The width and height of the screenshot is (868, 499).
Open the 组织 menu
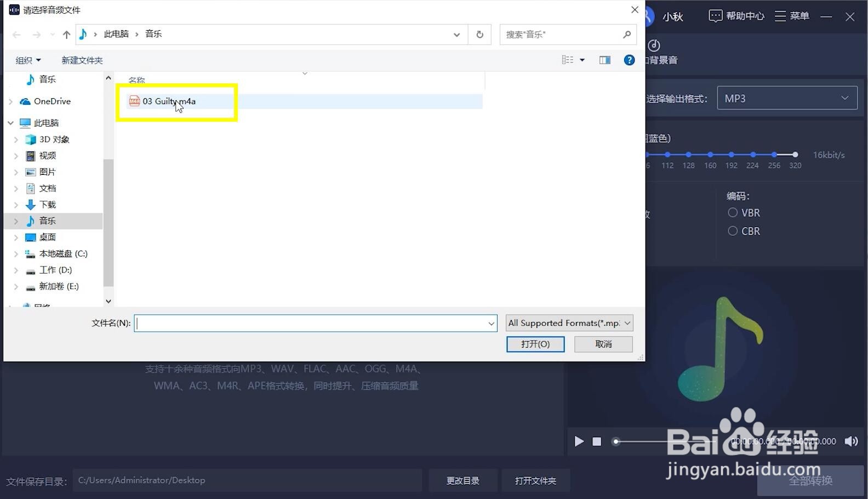(28, 60)
